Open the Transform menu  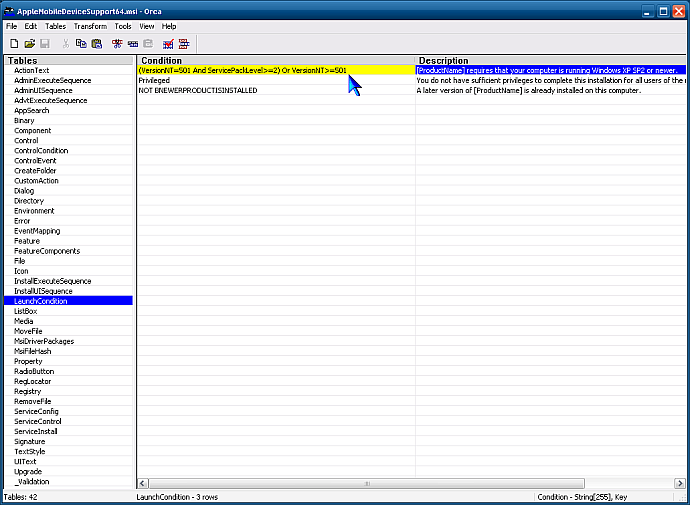[x=90, y=26]
